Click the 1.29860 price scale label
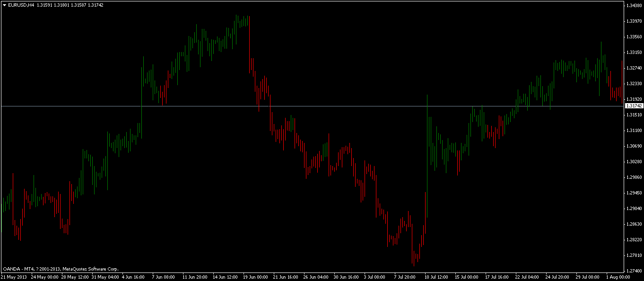This screenshot has height=281, width=644. [634, 177]
